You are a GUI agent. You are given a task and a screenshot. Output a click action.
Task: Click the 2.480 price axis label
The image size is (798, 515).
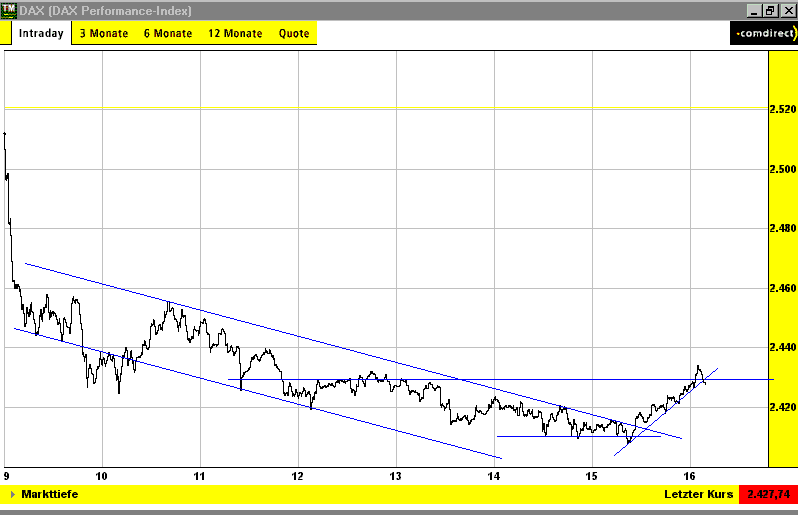click(x=783, y=228)
